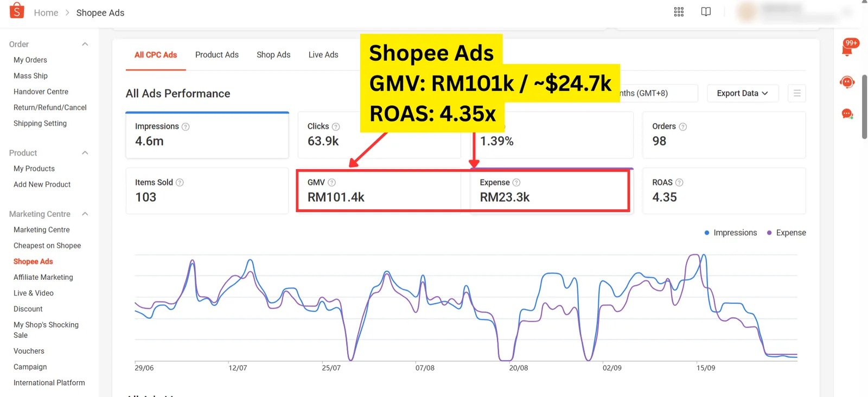
Task: Select the Impressions metric card
Action: pyautogui.click(x=207, y=135)
